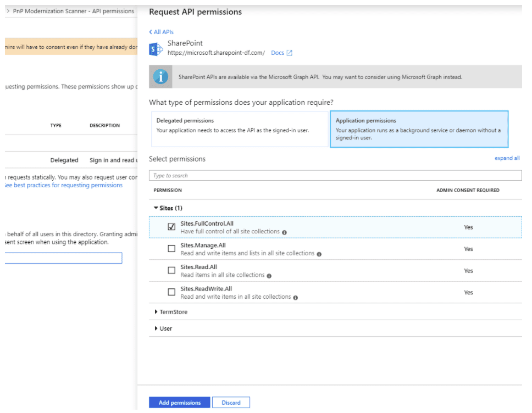The image size is (532, 413).
Task: Open best practices for requesting permissions link
Action: tap(63, 185)
